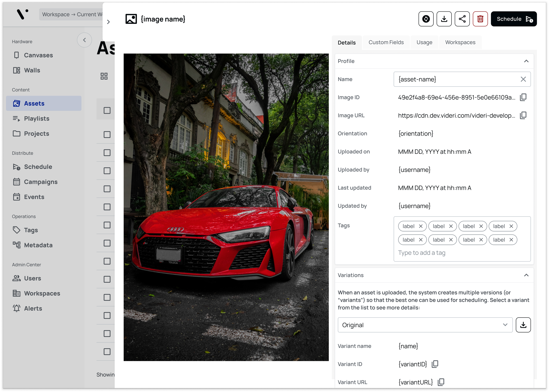Click the '{orientation}' value
This screenshot has height=392, width=549.
click(416, 133)
